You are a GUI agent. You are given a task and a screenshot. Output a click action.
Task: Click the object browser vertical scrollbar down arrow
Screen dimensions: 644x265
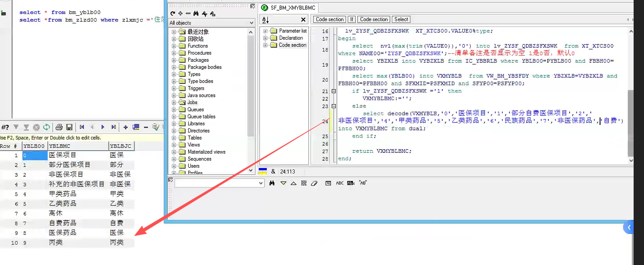coord(251,170)
